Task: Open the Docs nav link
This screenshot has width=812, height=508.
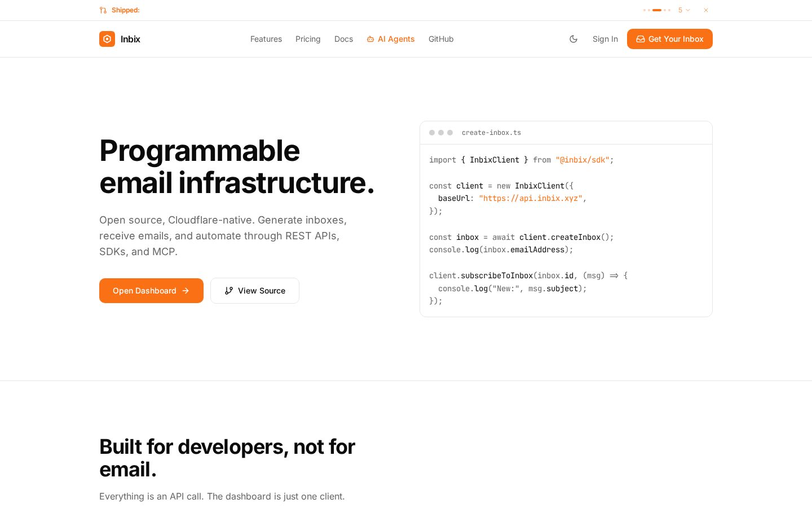Action: (343, 39)
